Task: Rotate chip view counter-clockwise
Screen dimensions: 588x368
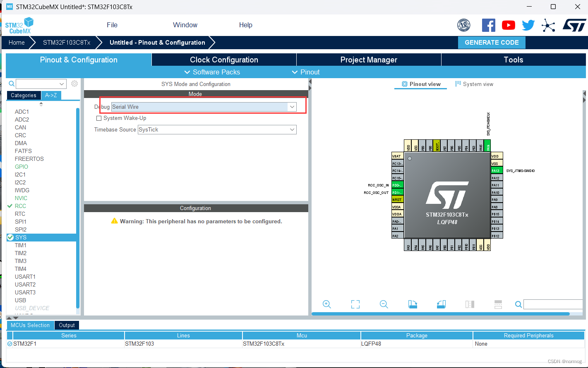Action: point(441,304)
